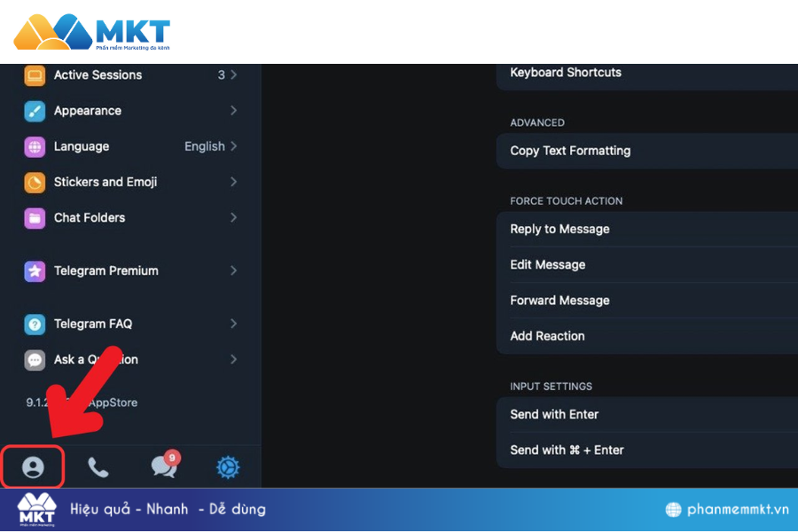Open Language settings entry
The height and width of the screenshot is (532, 798).
(x=131, y=146)
